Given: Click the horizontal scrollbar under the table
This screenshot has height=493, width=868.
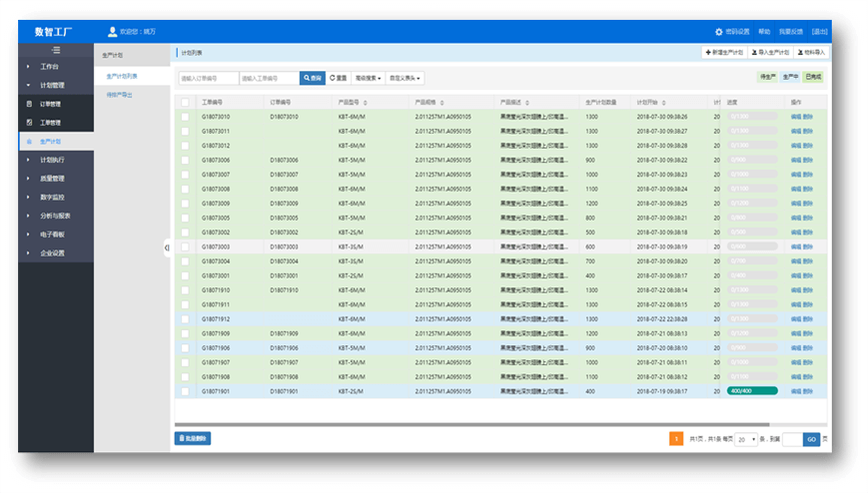Looking at the screenshot, I should click(472, 424).
